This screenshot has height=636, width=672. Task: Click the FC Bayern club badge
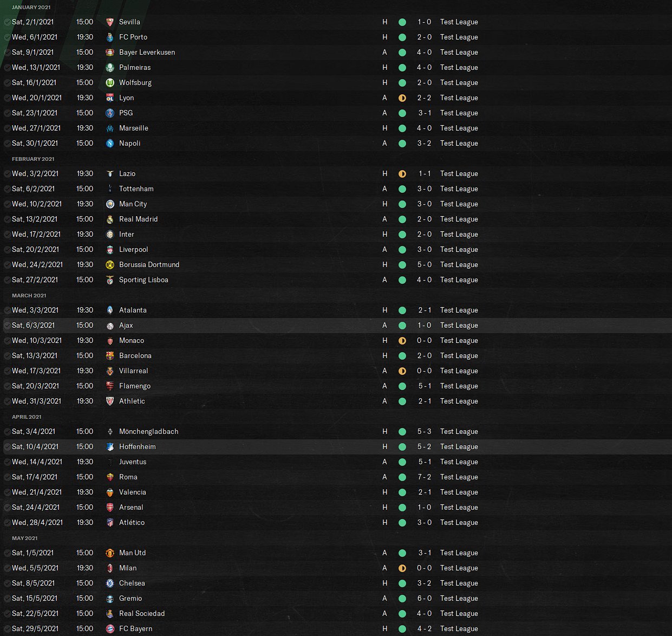click(x=110, y=629)
